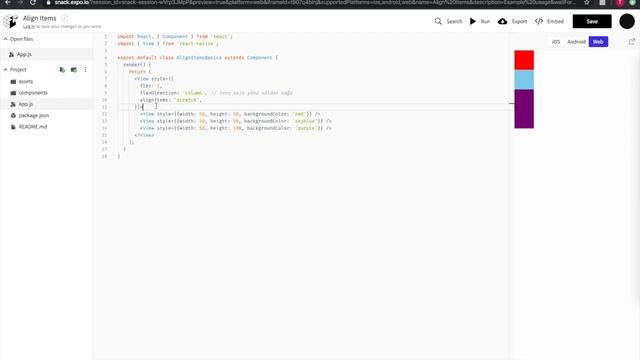The height and width of the screenshot is (360, 640).
Task: Click the assets folder icon
Action: 13,82
